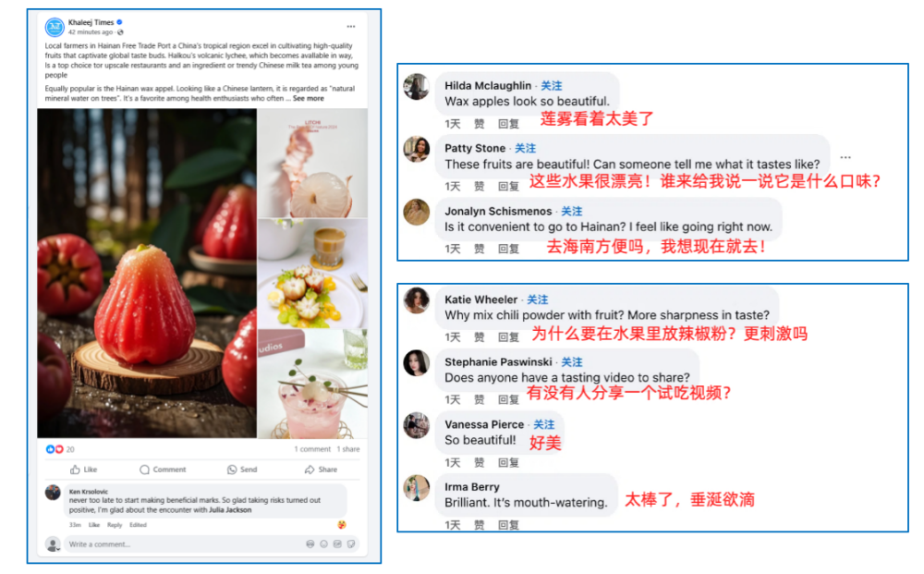Image resolution: width=924 pixels, height=574 pixels.
Task: View the 1 comment link
Action: point(312,449)
